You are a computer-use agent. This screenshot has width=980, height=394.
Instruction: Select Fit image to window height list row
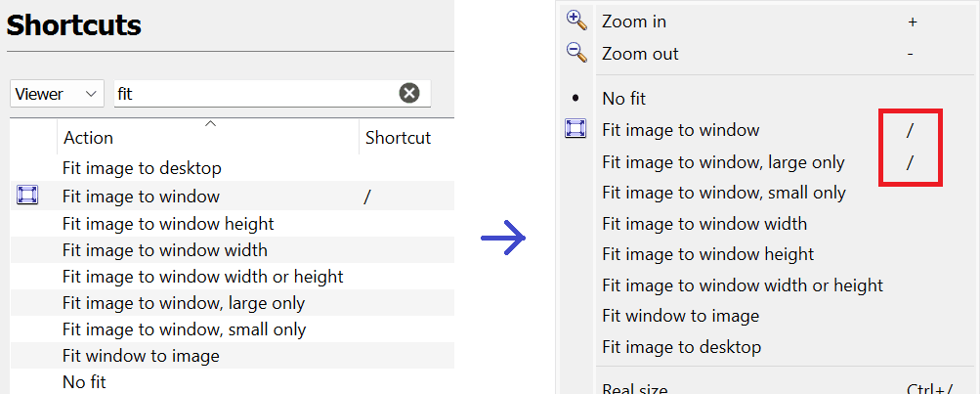168,224
